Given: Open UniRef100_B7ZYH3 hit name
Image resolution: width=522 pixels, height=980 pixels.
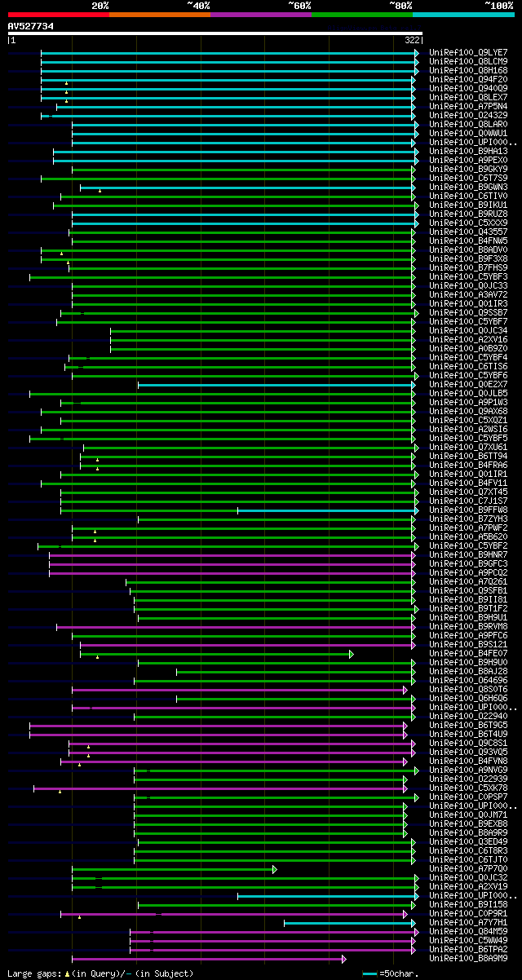Looking at the screenshot, I should click(x=468, y=519).
